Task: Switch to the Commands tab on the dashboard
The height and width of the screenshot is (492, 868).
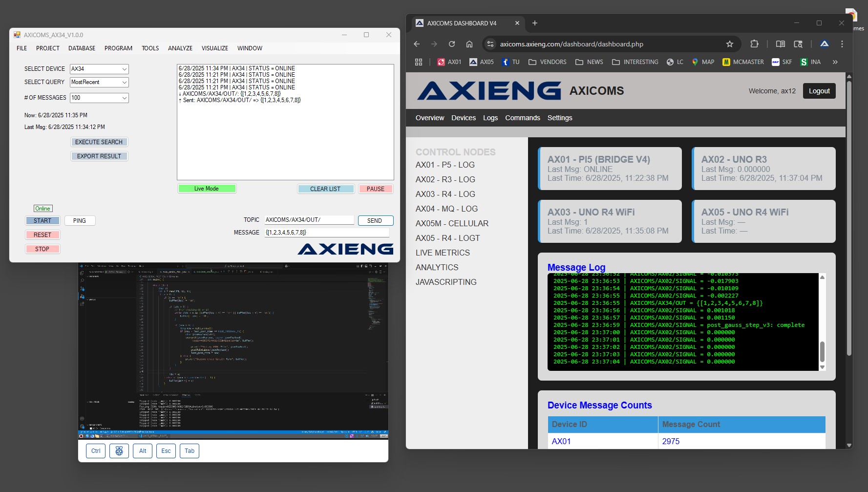Action: pos(522,118)
